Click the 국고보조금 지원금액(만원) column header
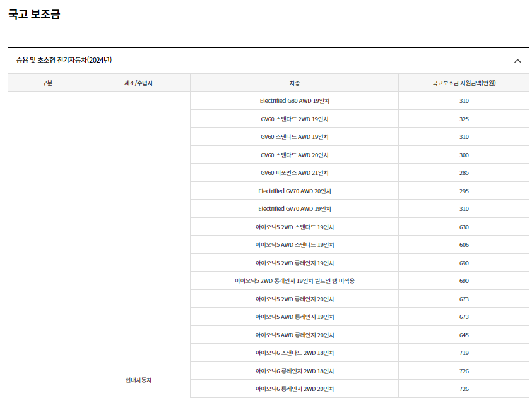 point(464,83)
